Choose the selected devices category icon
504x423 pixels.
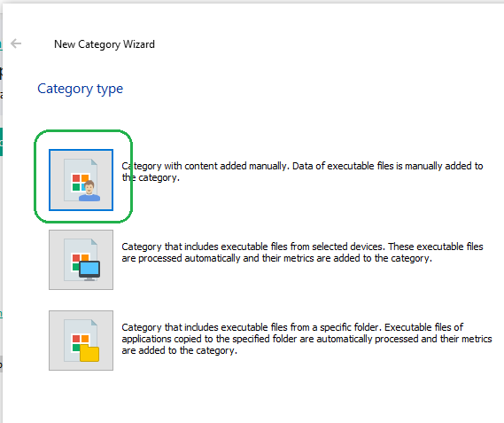coord(81,260)
